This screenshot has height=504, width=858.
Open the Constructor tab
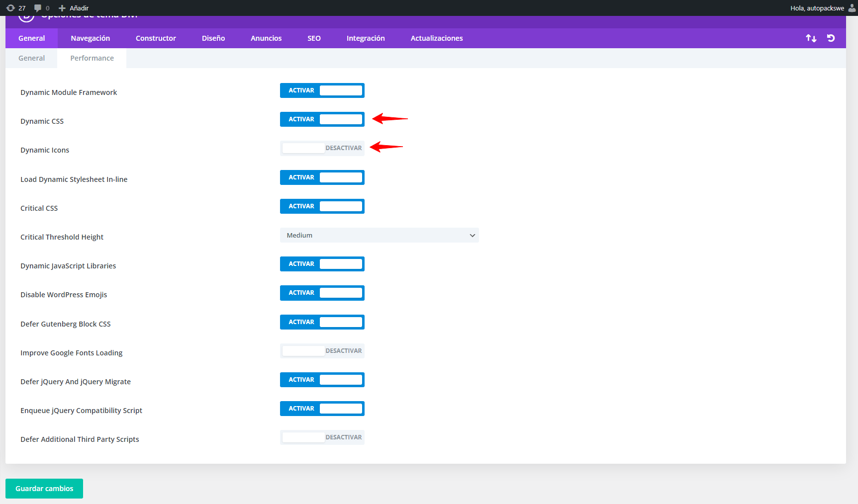tap(156, 38)
